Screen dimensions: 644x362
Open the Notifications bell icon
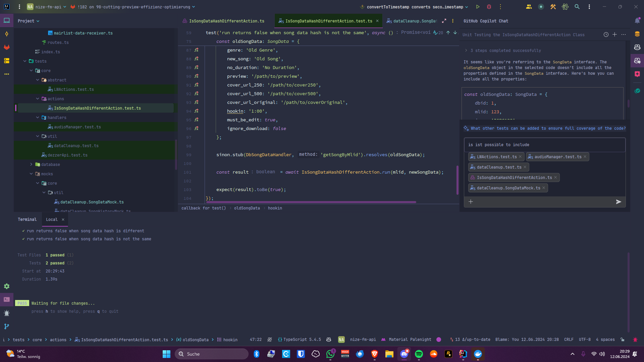click(x=637, y=21)
